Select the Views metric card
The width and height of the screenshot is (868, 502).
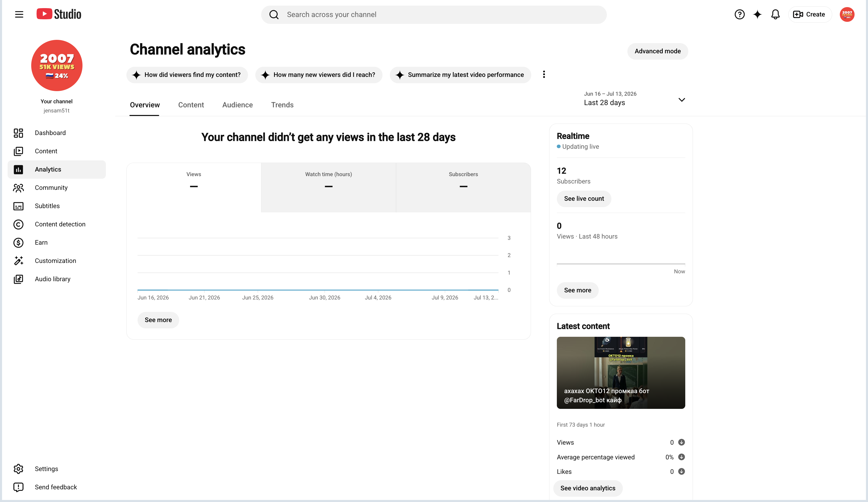click(x=194, y=188)
